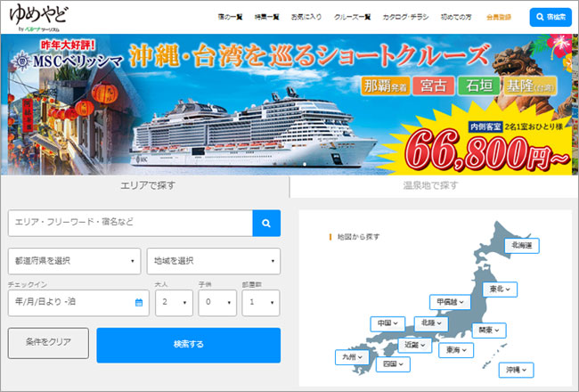Expand the 沖縄 region on the map
This screenshot has width=579, height=392.
tap(517, 370)
